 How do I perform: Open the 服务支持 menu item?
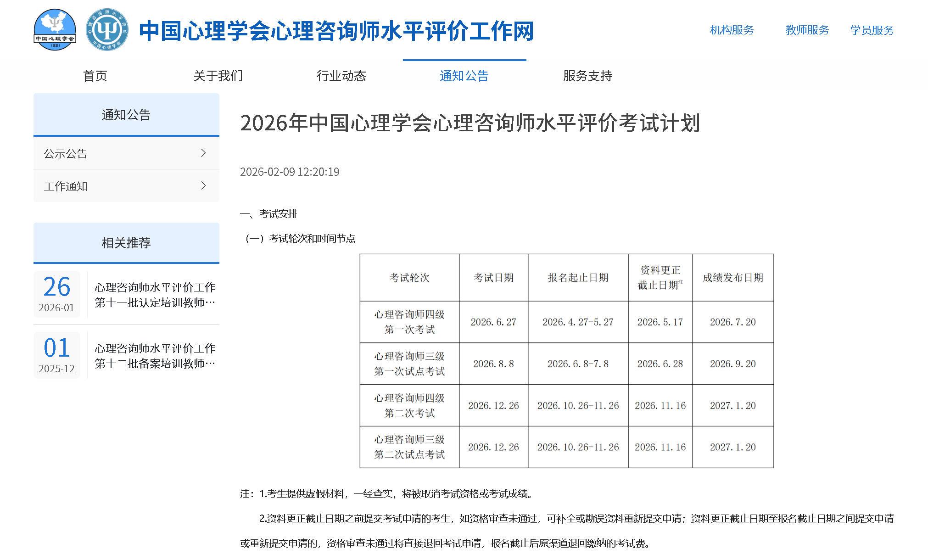coord(587,76)
